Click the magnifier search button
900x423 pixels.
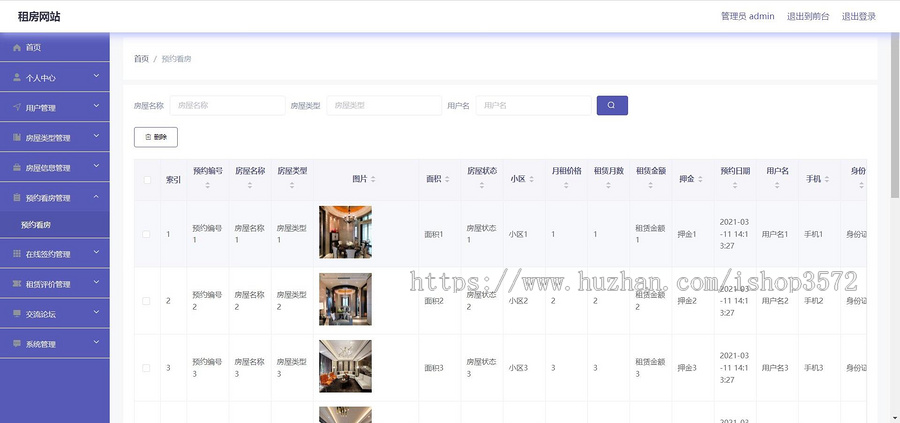coord(612,105)
